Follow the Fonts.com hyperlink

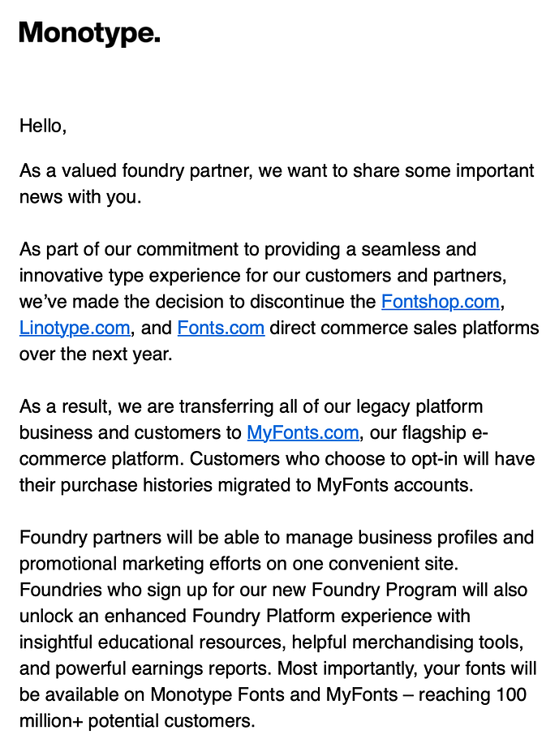tap(221, 328)
